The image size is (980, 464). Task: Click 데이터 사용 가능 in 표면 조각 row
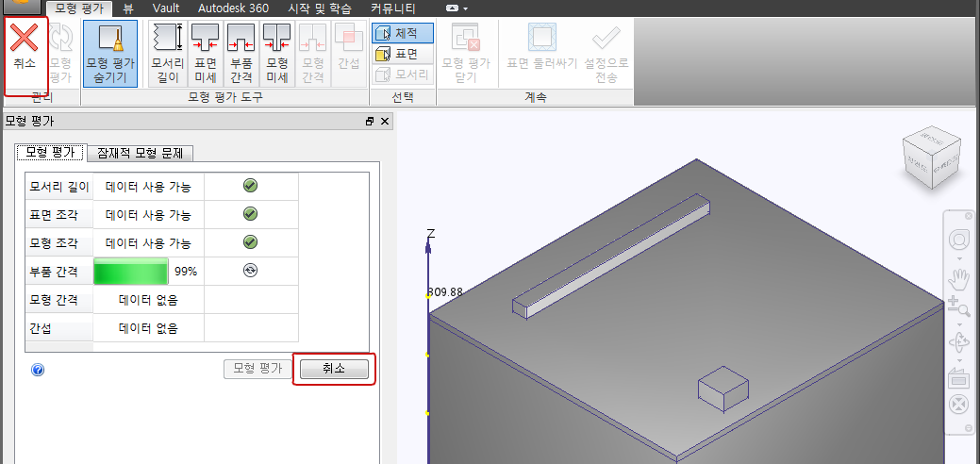pyautogui.click(x=148, y=214)
